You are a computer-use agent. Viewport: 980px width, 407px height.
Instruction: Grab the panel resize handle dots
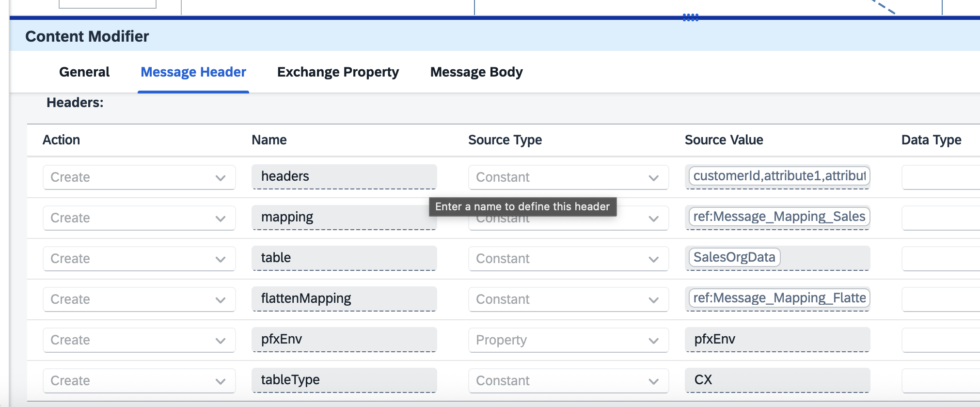tap(690, 18)
